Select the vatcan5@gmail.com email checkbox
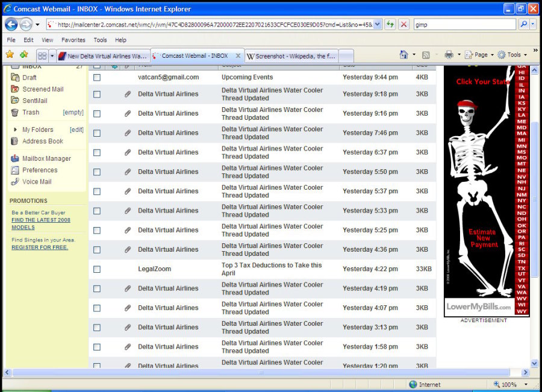This screenshot has height=392, width=542. pyautogui.click(x=97, y=78)
